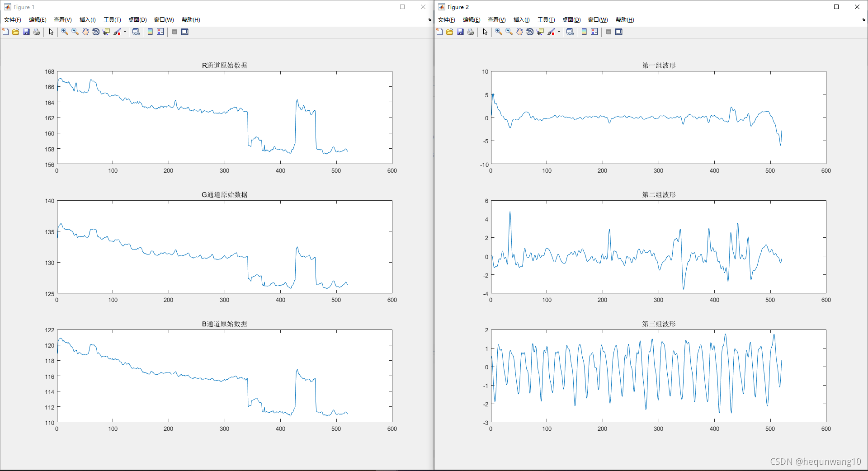
Task: Activate Rotate 3D tool in Figure 2
Action: point(530,32)
